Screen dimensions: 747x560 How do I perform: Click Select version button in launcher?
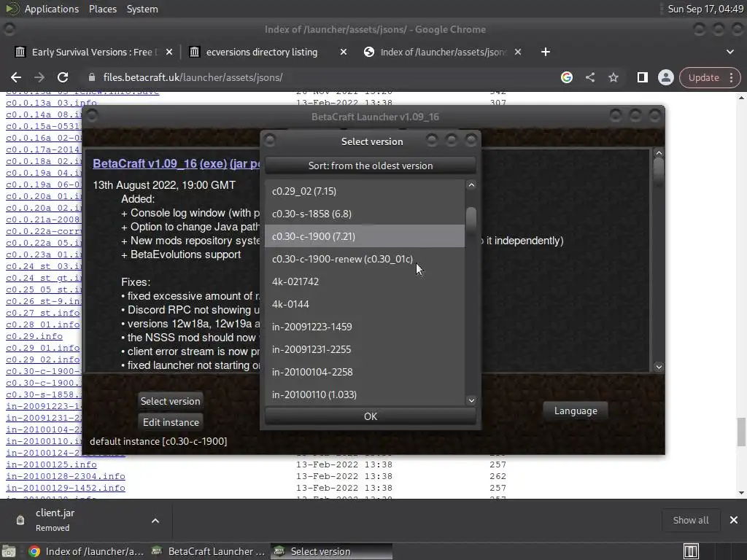pyautogui.click(x=170, y=401)
